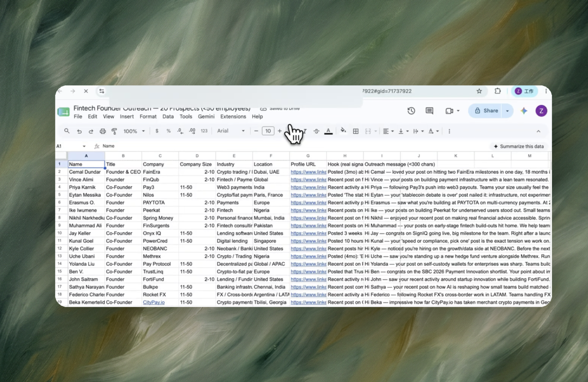Open horizontal align dropdown
Viewport: 588px width, 382px height.
(388, 131)
